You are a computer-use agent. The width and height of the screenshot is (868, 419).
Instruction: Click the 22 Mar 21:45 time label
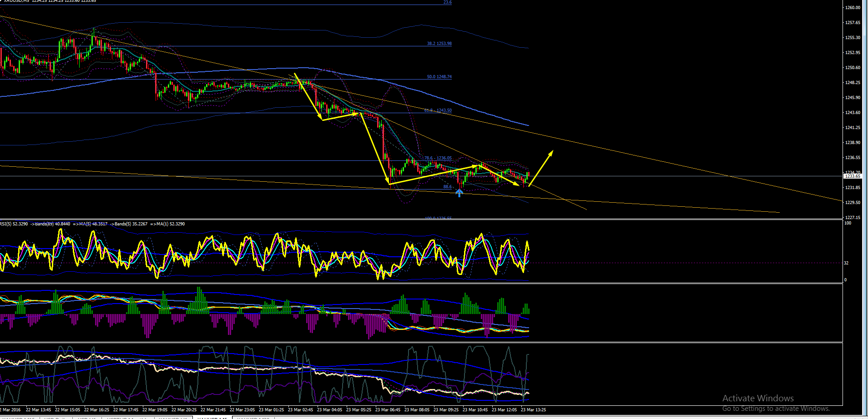[x=213, y=409]
